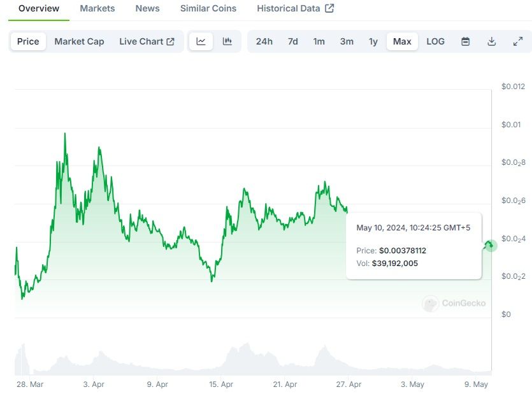Click the green price data point marker

click(490, 245)
